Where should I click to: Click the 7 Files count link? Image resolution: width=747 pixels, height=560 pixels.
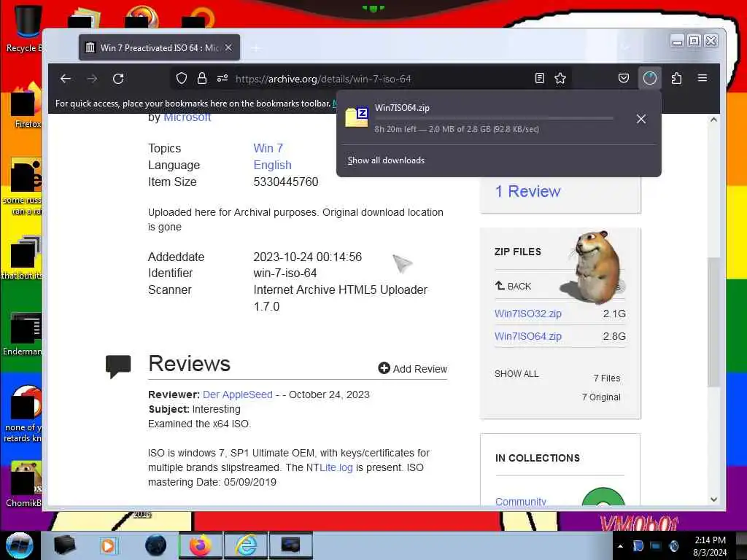click(x=606, y=378)
